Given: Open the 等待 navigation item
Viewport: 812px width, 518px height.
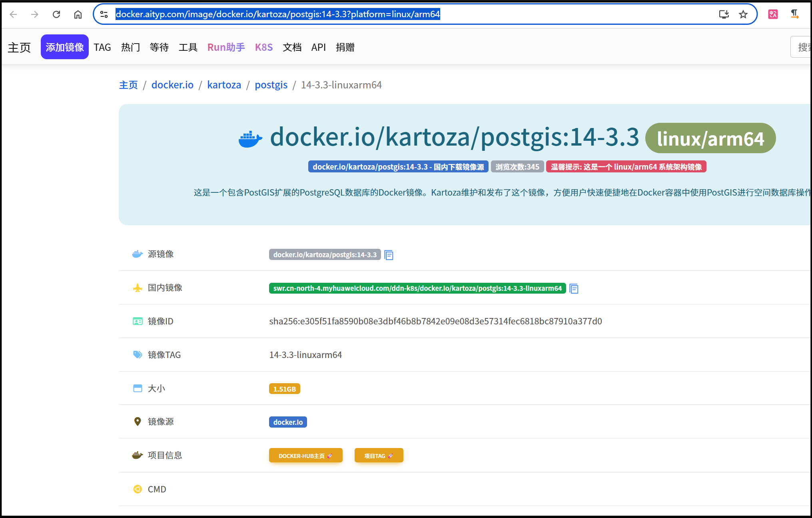Looking at the screenshot, I should [159, 47].
